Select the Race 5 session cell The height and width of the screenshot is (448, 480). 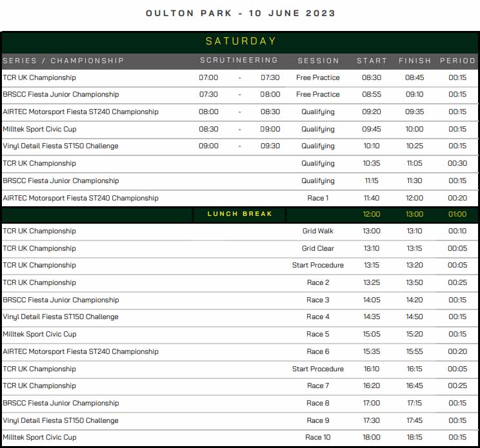(x=317, y=334)
